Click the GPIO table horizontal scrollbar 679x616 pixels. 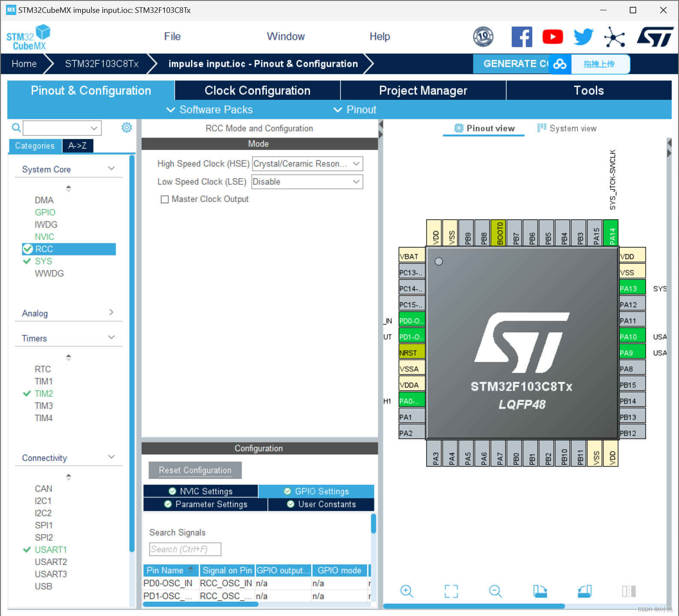[200, 604]
